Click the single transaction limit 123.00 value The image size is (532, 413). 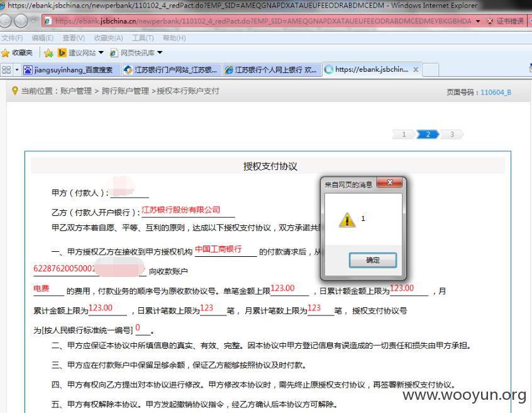pos(282,288)
